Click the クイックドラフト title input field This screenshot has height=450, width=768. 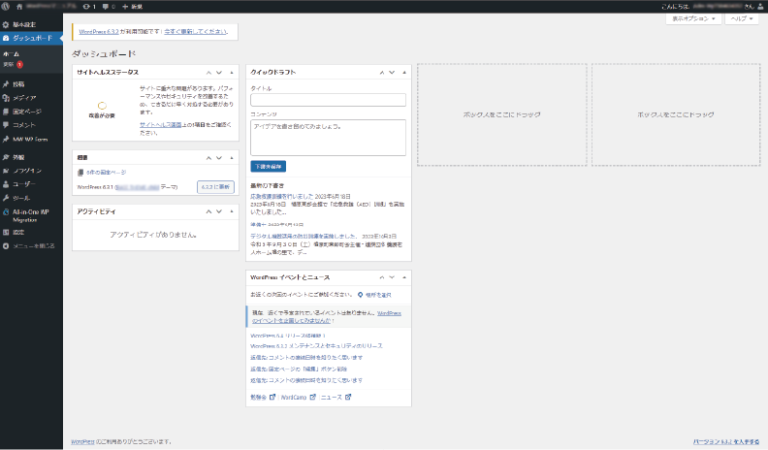pos(327,99)
